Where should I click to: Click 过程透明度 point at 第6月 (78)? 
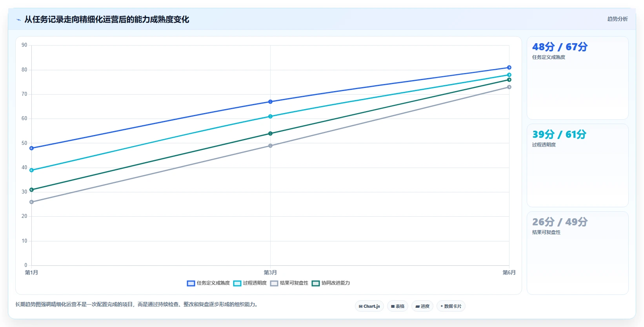point(509,75)
